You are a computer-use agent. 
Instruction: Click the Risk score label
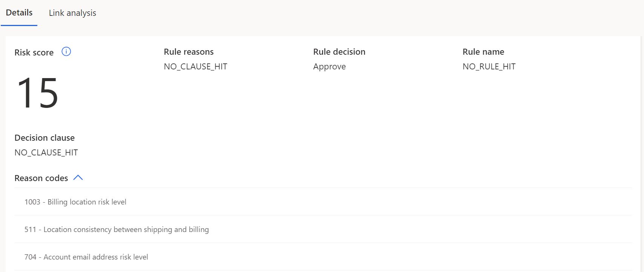point(34,52)
